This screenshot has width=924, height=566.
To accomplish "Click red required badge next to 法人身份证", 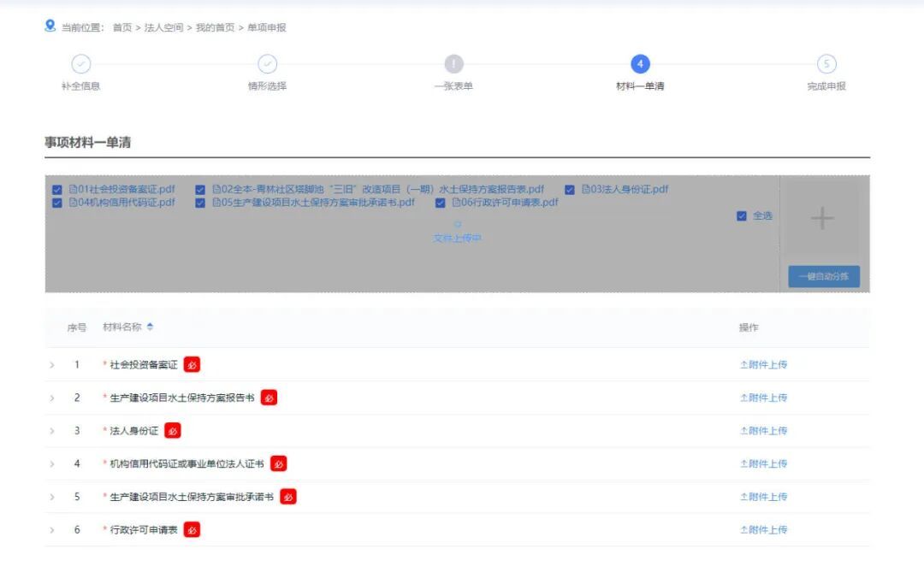I will coord(173,431).
